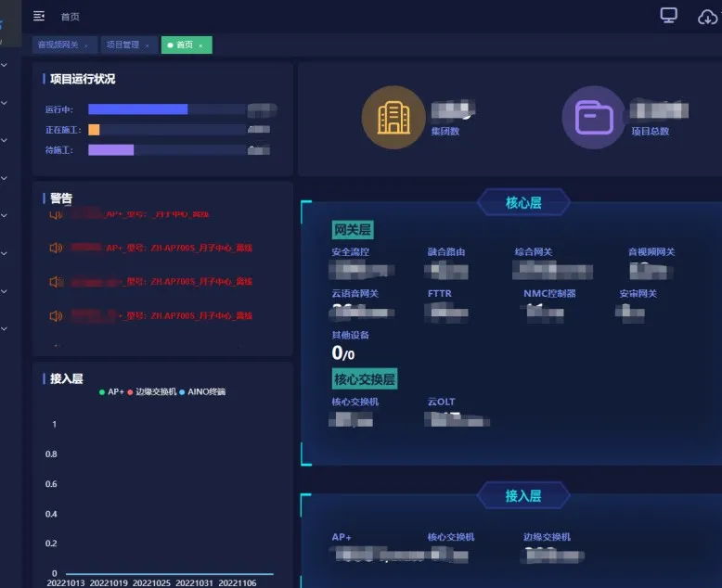Close the 项目管理 tab
Image resolution: width=722 pixels, height=588 pixels.
tap(147, 45)
